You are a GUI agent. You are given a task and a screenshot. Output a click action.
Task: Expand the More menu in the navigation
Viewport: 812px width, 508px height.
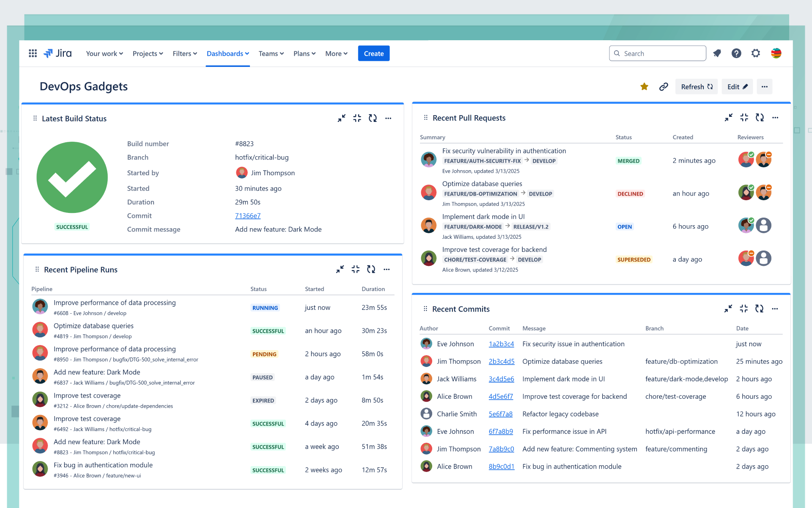(336, 53)
